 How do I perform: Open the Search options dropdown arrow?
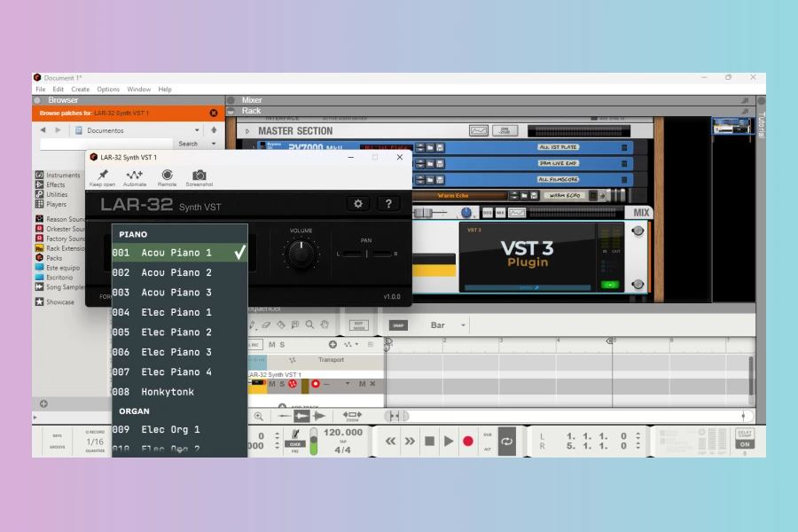214,144
